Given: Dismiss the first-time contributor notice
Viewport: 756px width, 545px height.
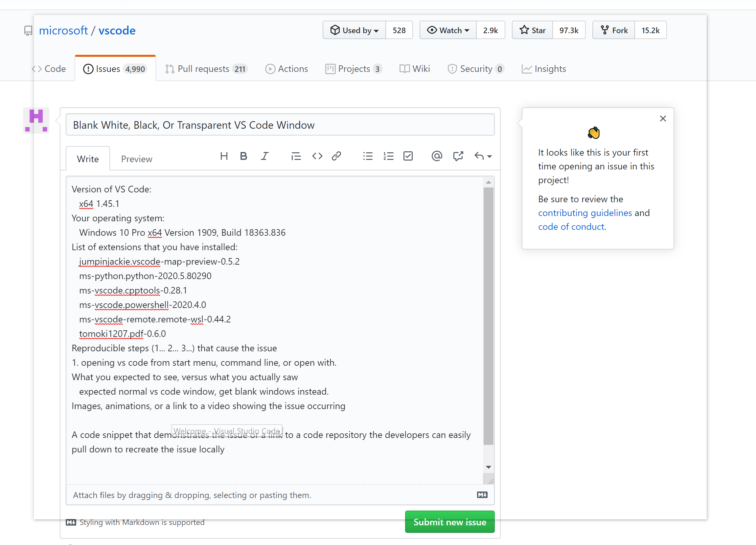Looking at the screenshot, I should tap(663, 118).
